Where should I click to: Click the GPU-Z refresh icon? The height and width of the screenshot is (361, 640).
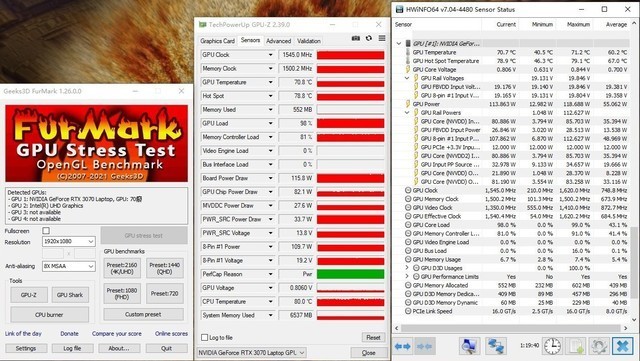(369, 38)
